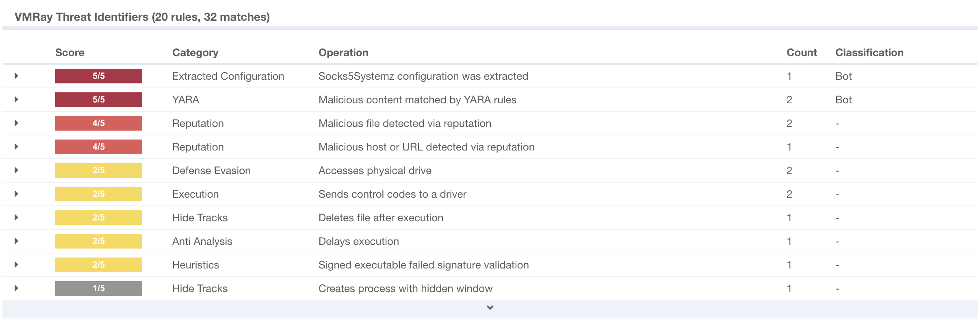Select the Bot classification for YARA row
Image resolution: width=980 pixels, height=323 pixels.
843,100
